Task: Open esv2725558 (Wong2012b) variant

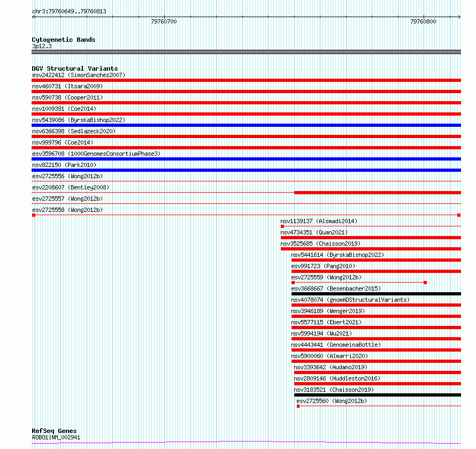Action: point(67,210)
